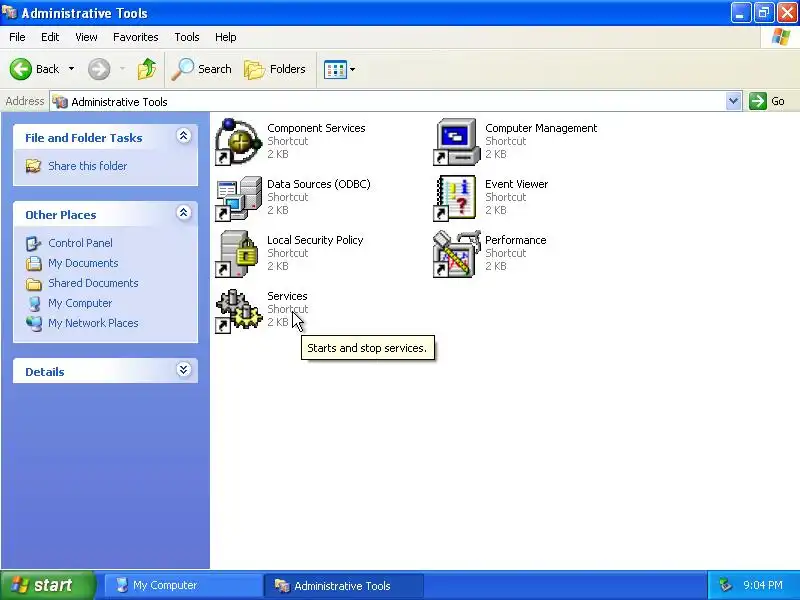Open the File menu

click(17, 37)
